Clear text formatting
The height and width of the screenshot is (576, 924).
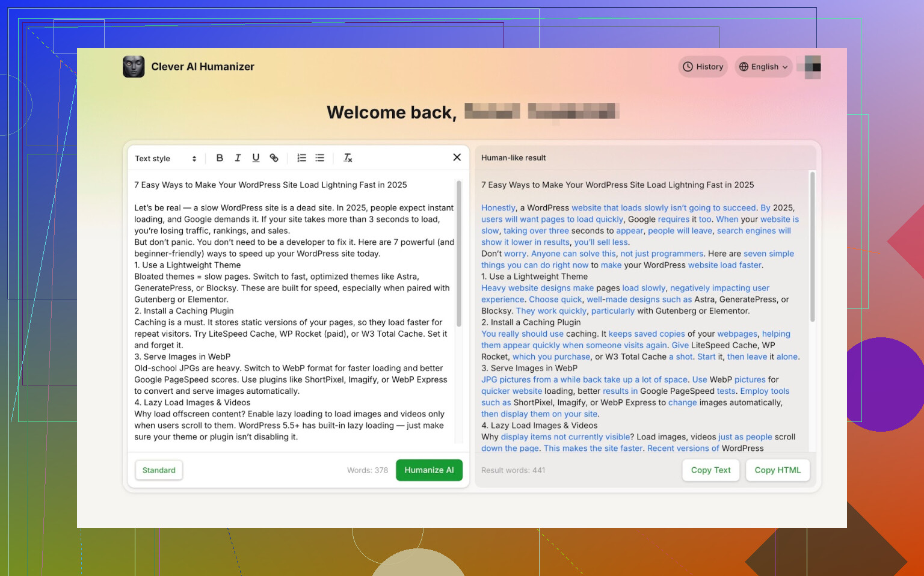tap(348, 158)
